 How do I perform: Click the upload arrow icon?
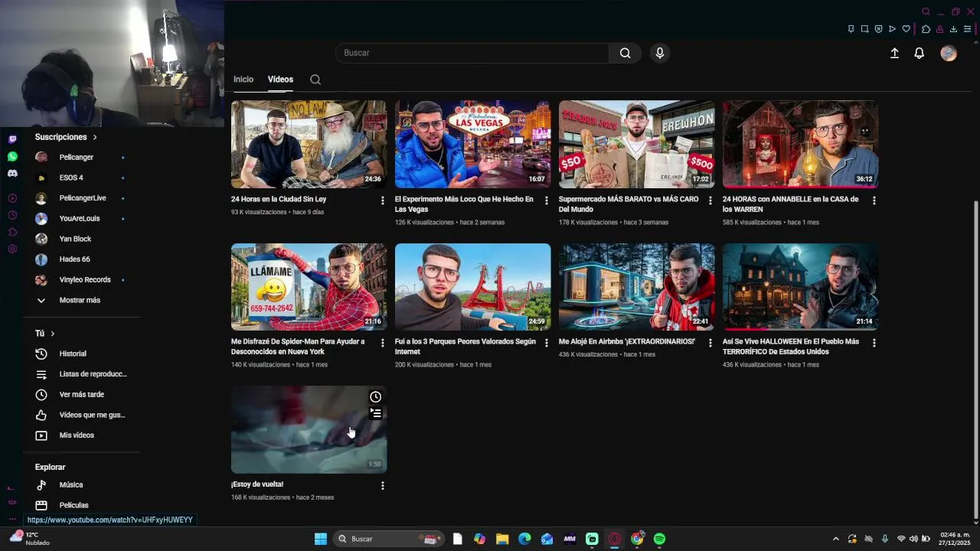pyautogui.click(x=894, y=53)
